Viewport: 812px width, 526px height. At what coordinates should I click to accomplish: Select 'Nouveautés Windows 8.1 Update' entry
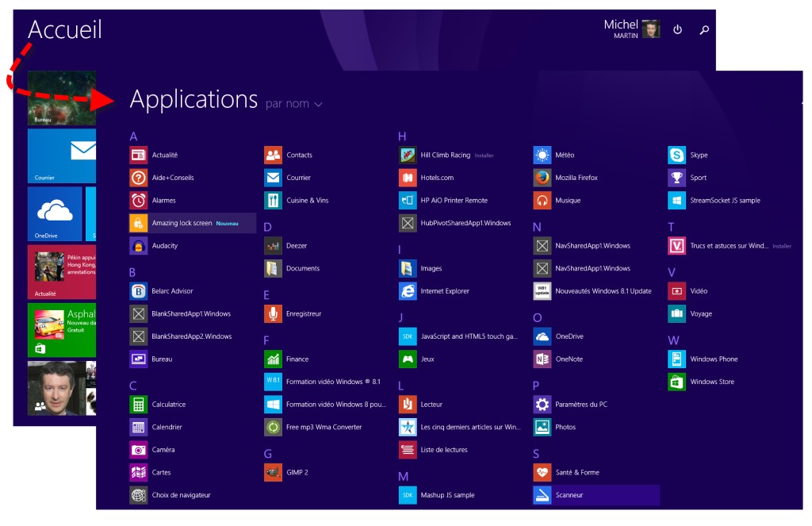(592, 291)
